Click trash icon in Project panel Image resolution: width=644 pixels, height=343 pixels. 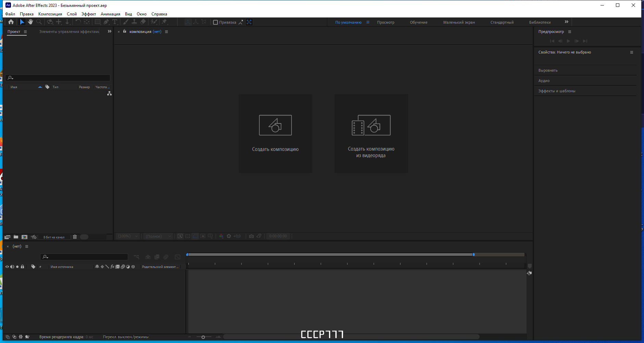pos(75,237)
